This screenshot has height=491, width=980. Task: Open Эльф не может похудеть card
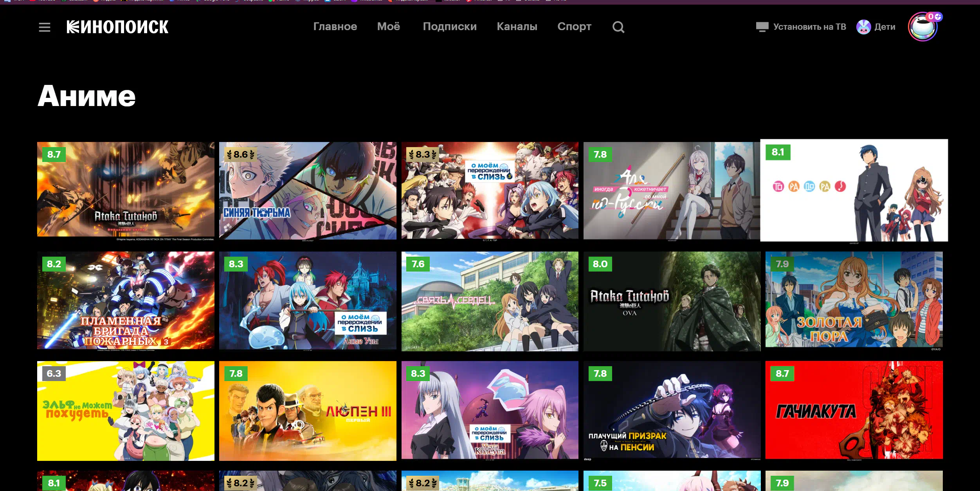pyautogui.click(x=126, y=411)
